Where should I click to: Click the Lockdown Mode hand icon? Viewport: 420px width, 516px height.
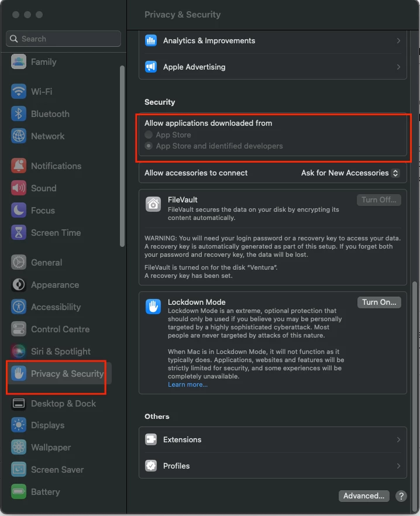tap(153, 307)
